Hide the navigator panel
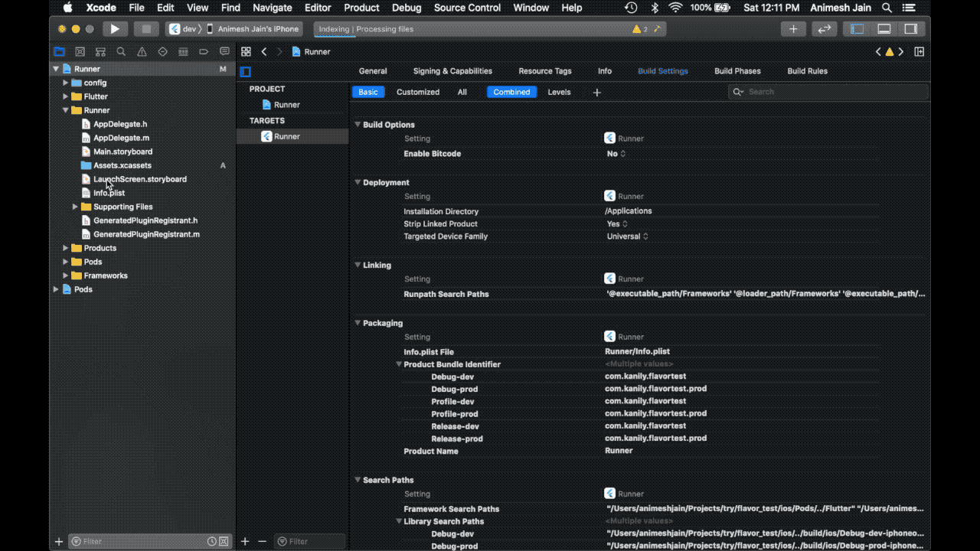The image size is (980, 551). 857,29
